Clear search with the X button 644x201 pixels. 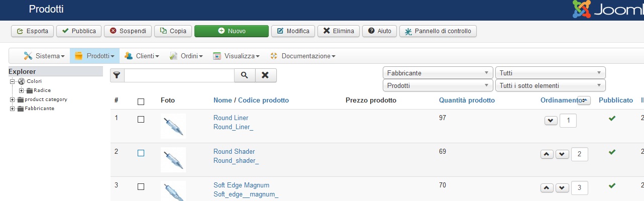(x=266, y=75)
